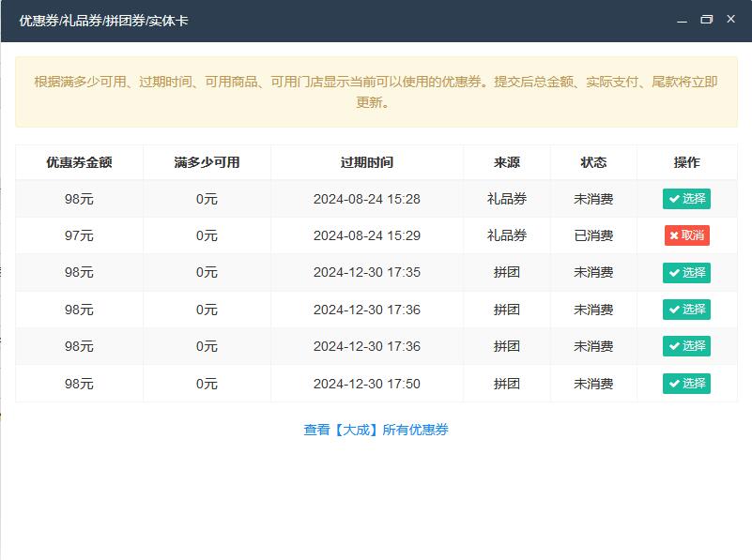Viewport: 752px width, 560px height.
Task: Select the 拼团 coupon expiring at 17:50
Action: (x=686, y=384)
